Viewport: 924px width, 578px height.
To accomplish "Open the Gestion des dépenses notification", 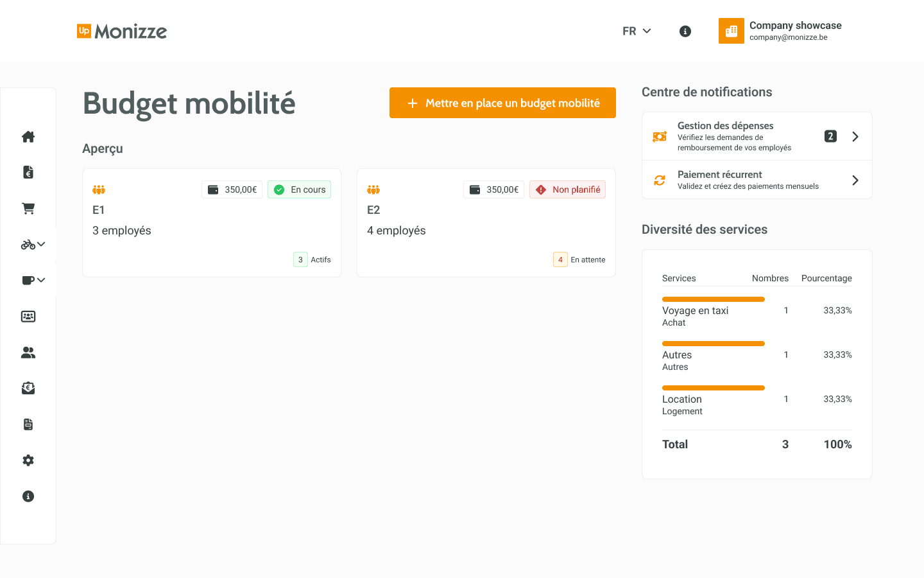I will (x=757, y=136).
